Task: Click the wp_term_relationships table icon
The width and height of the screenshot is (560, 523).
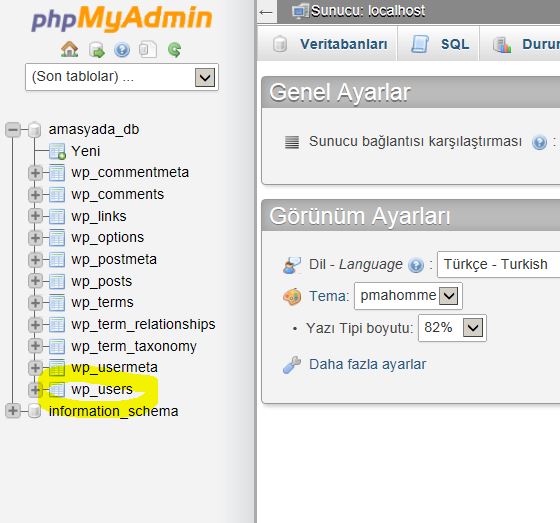Action: point(57,325)
